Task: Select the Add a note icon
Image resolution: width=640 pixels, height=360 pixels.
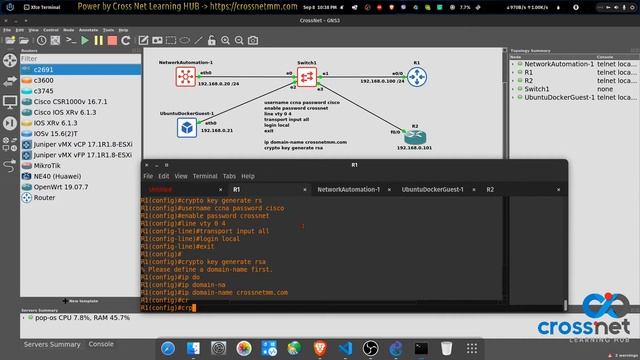Action: click(143, 40)
